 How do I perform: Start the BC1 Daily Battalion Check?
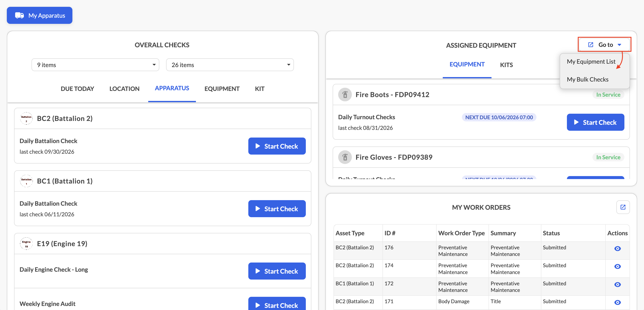(277, 209)
